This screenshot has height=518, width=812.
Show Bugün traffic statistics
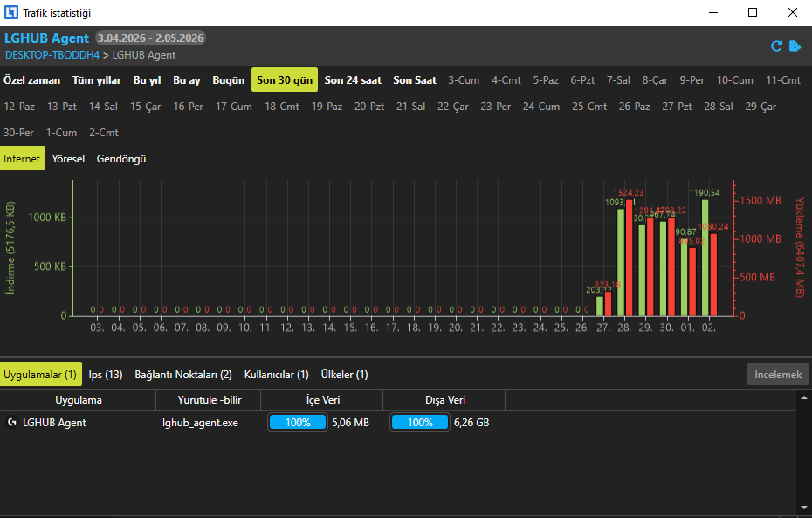229,80
